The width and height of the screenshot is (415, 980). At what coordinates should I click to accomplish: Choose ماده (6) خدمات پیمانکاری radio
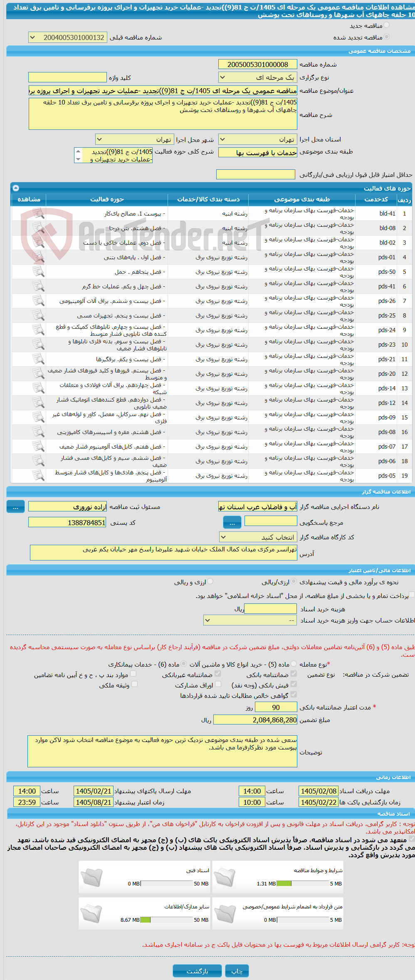click(x=183, y=664)
